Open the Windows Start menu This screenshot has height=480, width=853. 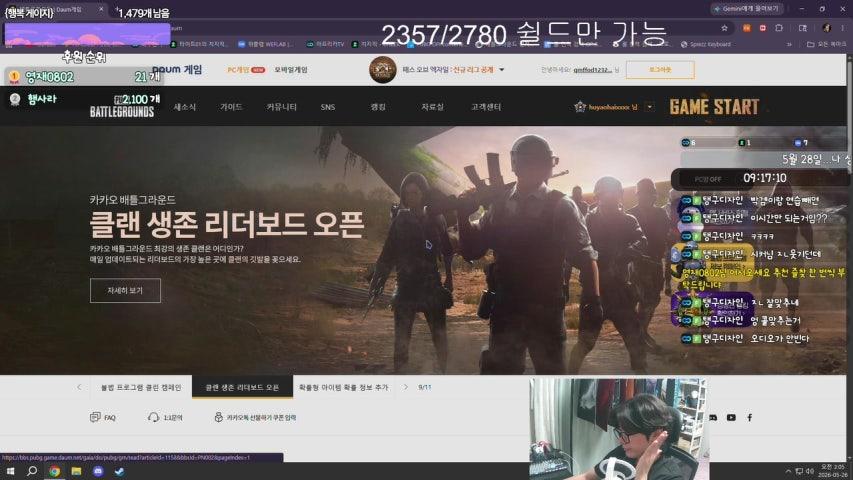tap(10, 471)
